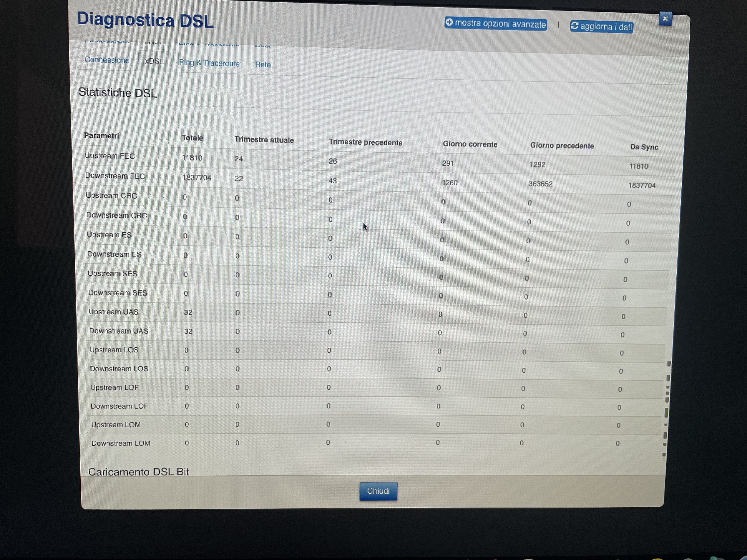Click the Statistiche DSL heading
747x560 pixels.
[x=117, y=92]
